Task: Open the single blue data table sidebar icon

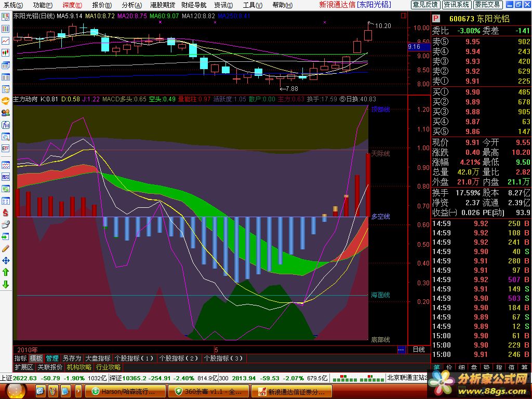Action: click(x=5, y=77)
